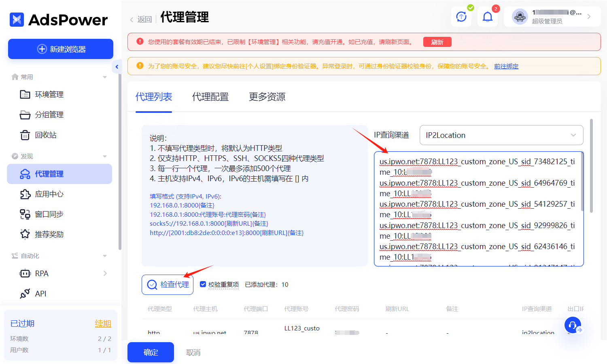The image size is (607, 364).
Task: Click the 环境管理 icon
Action: coord(25,95)
